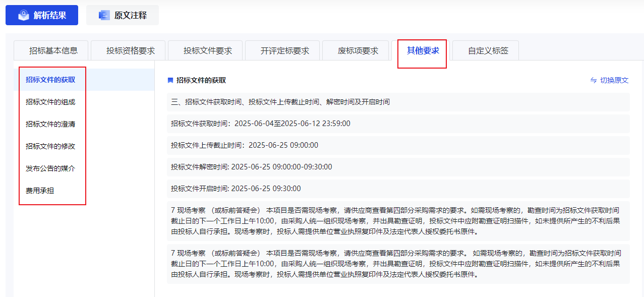Click the row starting 三、招标文件获取时间
Screen dimensions: 644x297
[x=398, y=102]
